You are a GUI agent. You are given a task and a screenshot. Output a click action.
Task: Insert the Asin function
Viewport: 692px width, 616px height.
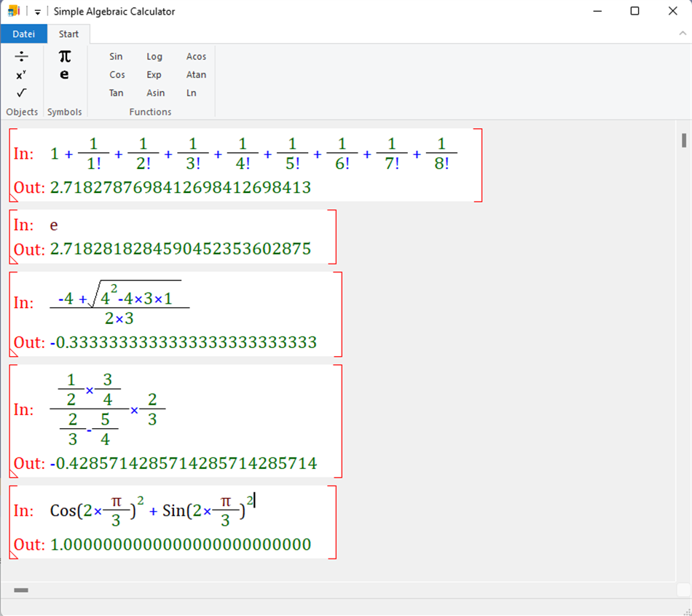[x=155, y=92]
